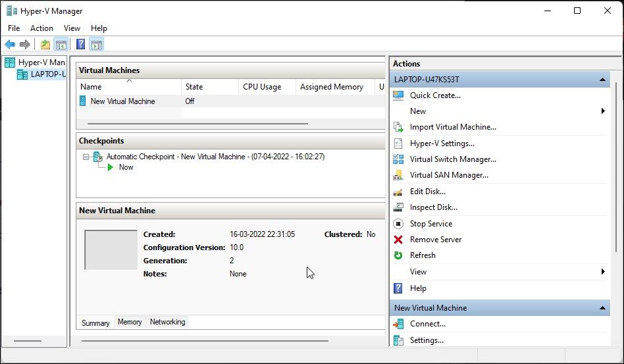Click the server icon beside New Virtual Machine row
The image size is (624, 364).
tap(83, 101)
